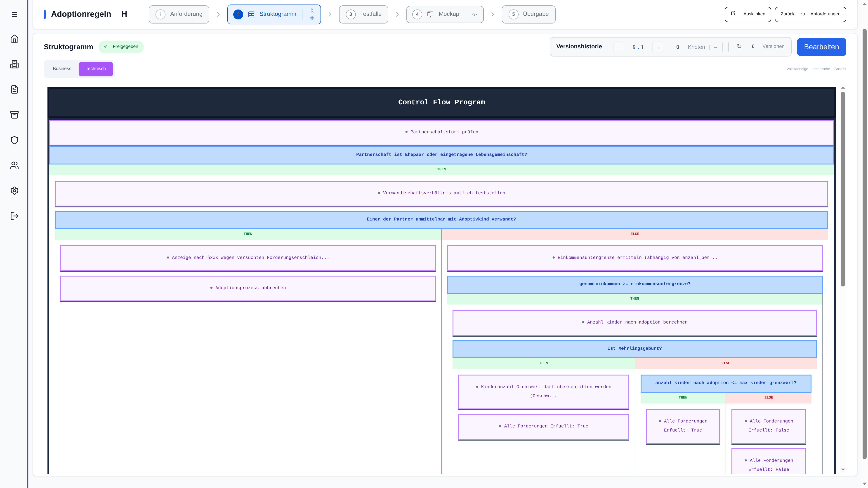The height and width of the screenshot is (488, 868).
Task: Click Zurück zu Anforderungen button
Action: coord(810,14)
